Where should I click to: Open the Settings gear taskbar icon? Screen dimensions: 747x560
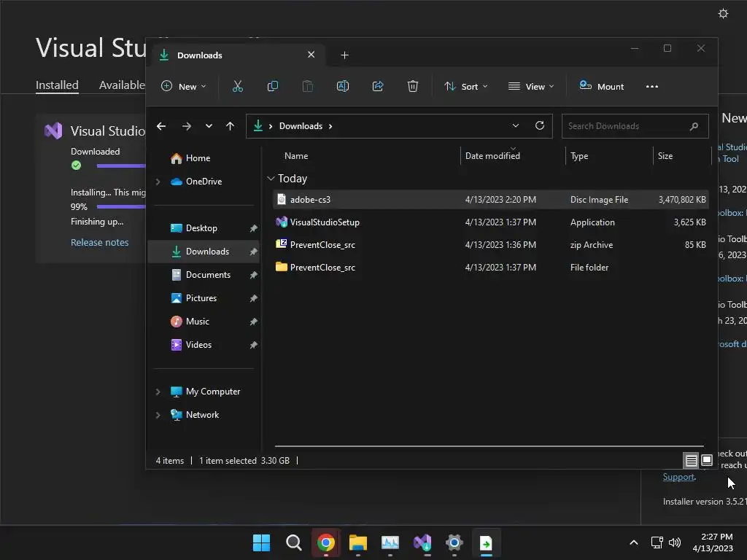coord(454,542)
